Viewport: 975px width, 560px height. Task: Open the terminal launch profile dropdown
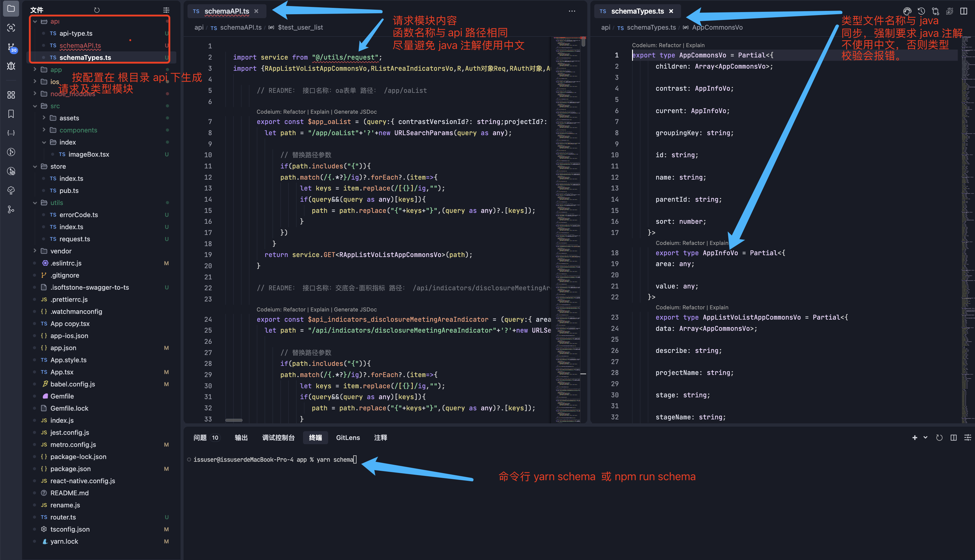click(x=925, y=438)
